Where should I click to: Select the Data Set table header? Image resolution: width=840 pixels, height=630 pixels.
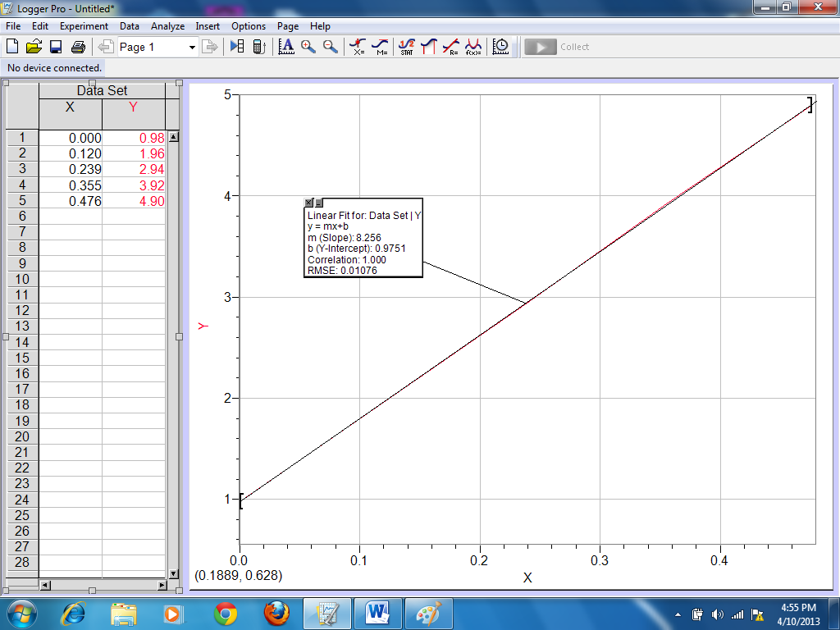[x=102, y=90]
